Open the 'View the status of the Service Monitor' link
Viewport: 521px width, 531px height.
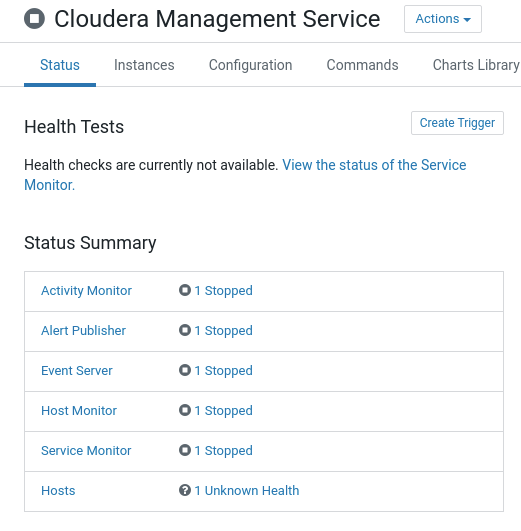point(245,175)
